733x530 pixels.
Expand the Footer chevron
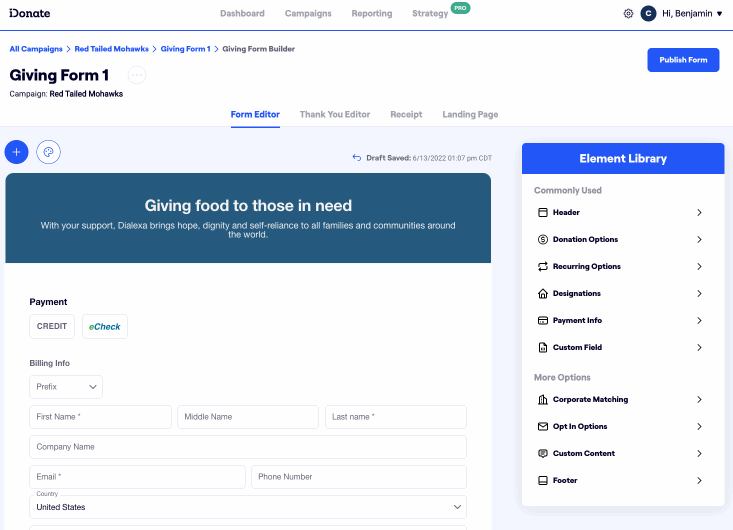699,480
